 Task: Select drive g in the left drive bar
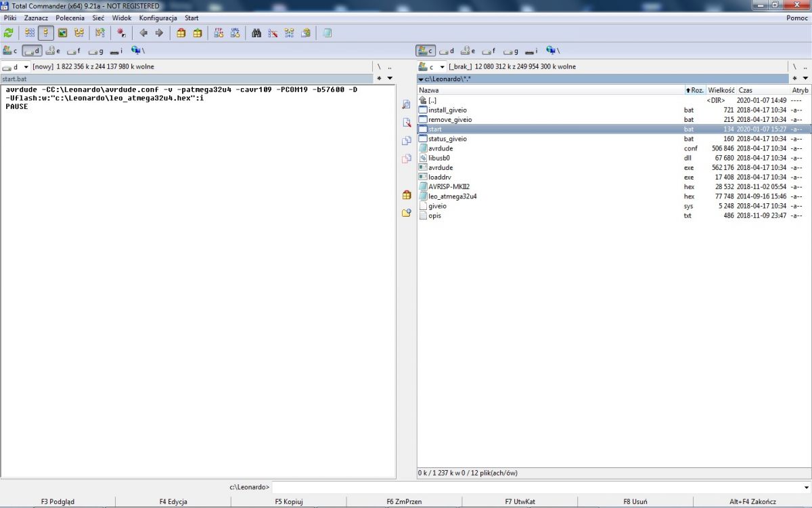95,51
